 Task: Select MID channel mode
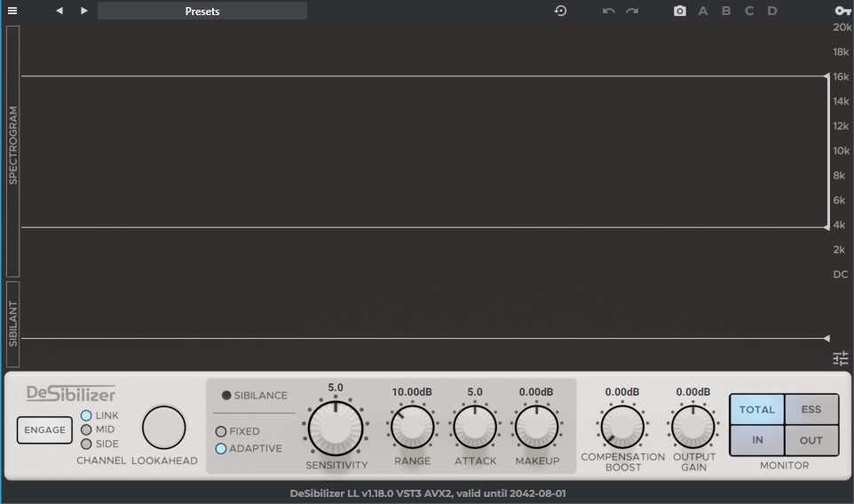[x=86, y=429]
